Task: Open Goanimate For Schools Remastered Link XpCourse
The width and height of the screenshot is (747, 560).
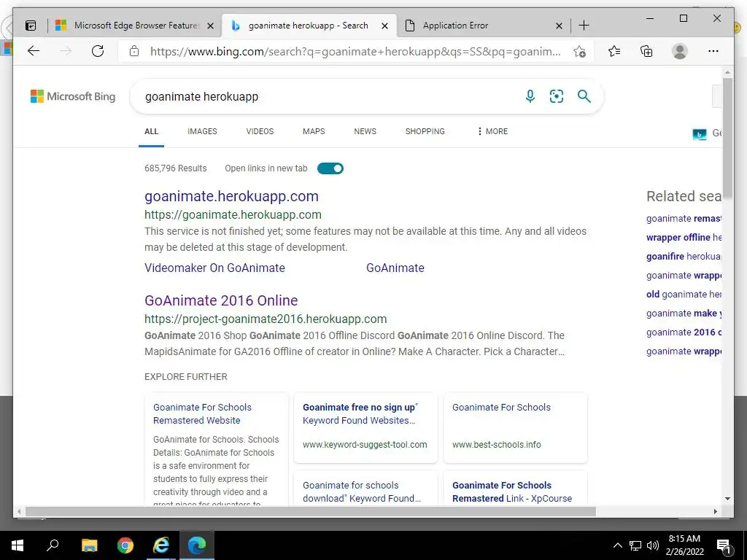Action: point(512,492)
